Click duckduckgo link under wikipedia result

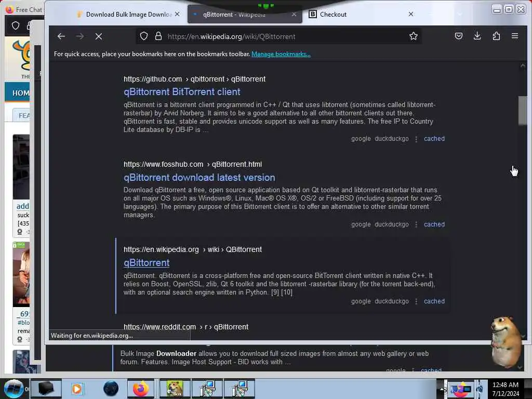coord(392,301)
